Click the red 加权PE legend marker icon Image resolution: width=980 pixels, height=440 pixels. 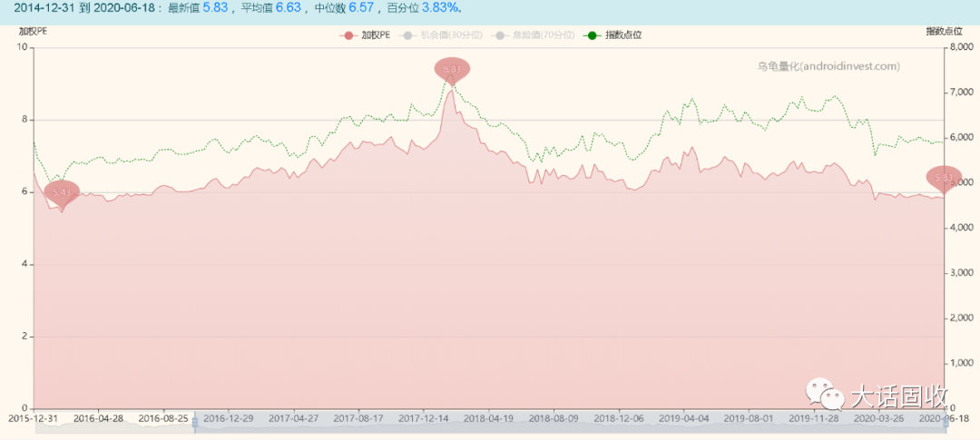point(348,35)
